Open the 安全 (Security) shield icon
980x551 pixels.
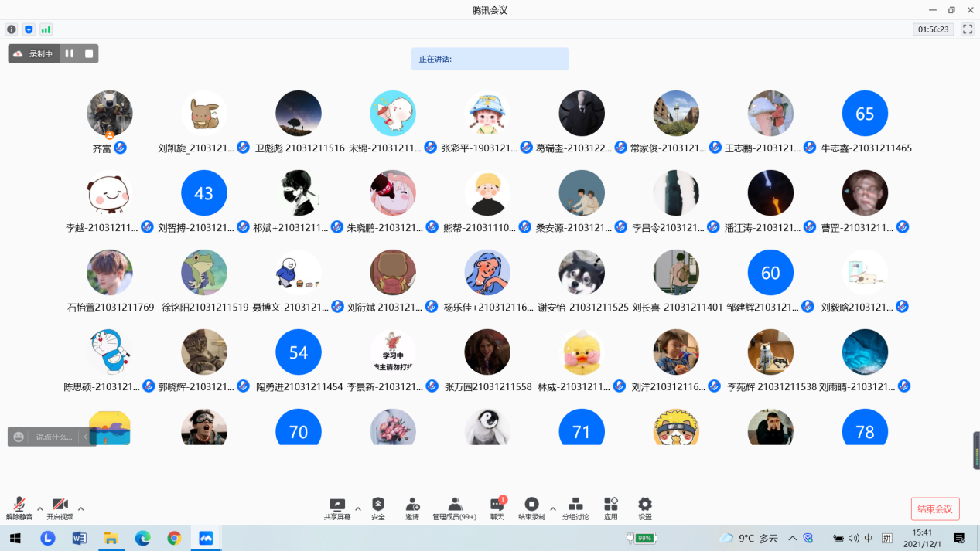[377, 505]
